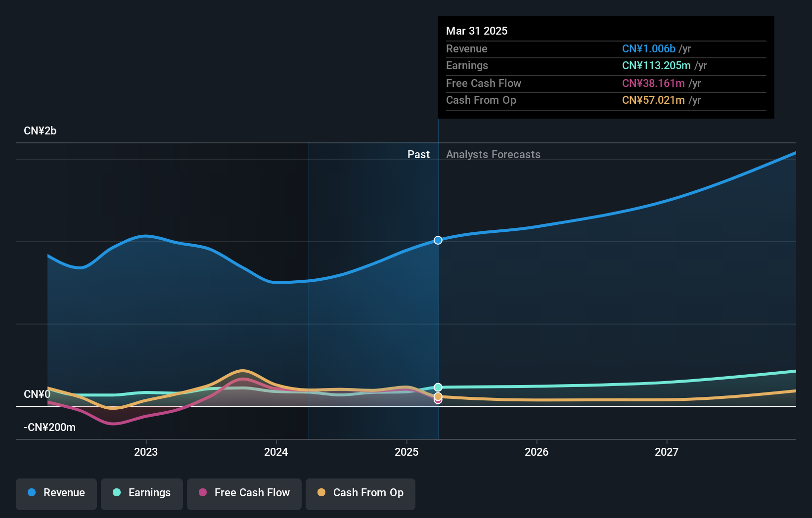This screenshot has width=812, height=518.
Task: Click the orange Cash From Op marker
Action: click(438, 396)
